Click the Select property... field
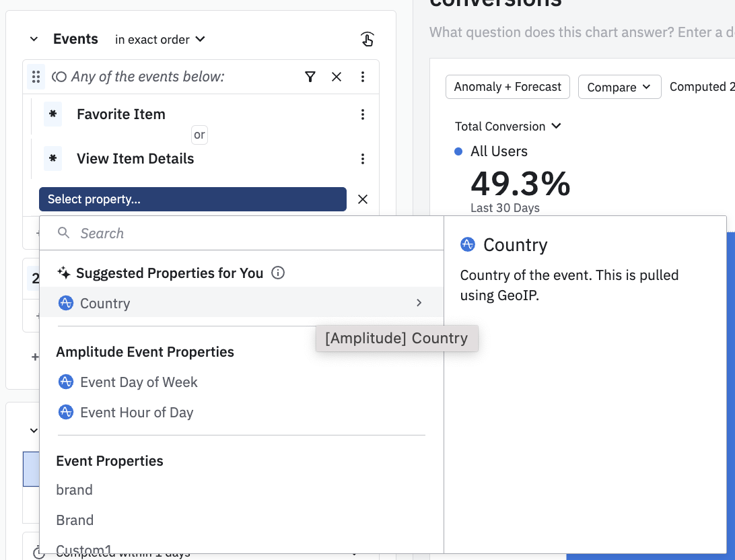This screenshot has height=560, width=735. [193, 199]
